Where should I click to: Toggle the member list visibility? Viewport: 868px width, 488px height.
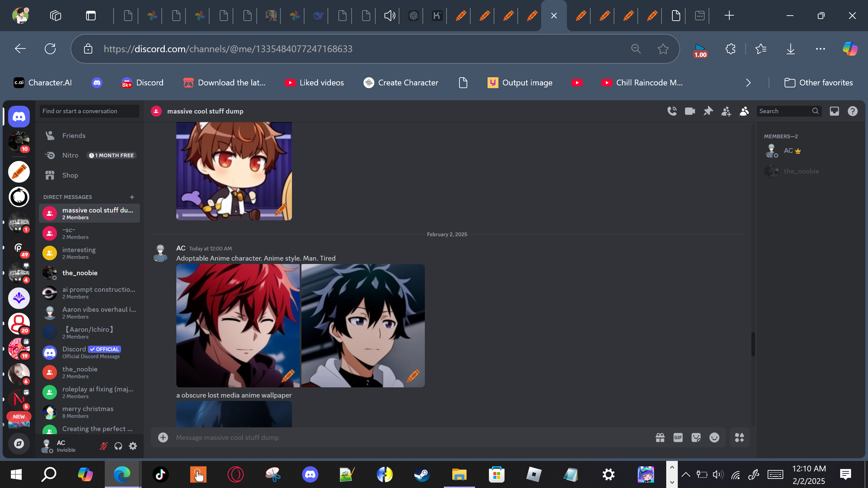pos(744,111)
